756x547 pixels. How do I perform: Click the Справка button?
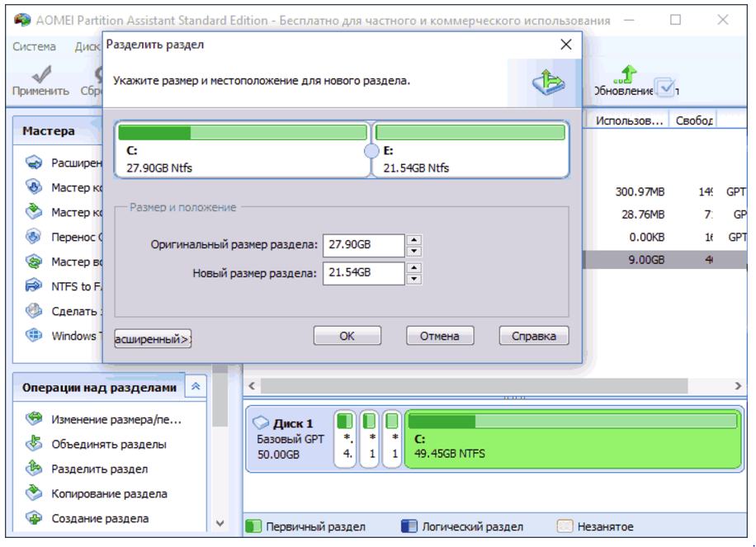[534, 336]
